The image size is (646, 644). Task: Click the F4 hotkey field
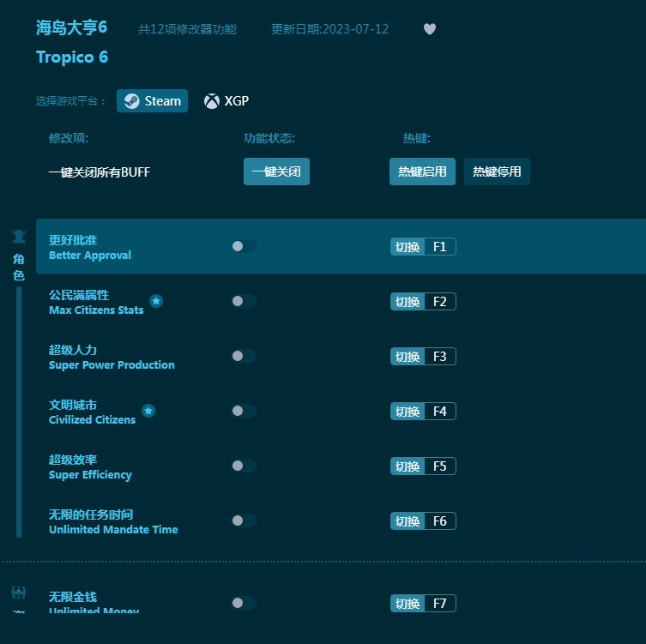[440, 411]
